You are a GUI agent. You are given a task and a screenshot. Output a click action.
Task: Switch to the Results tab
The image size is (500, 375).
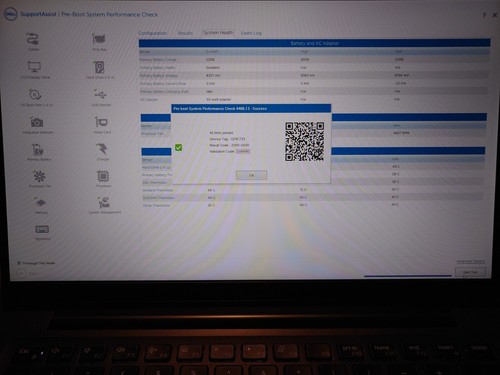(x=185, y=33)
